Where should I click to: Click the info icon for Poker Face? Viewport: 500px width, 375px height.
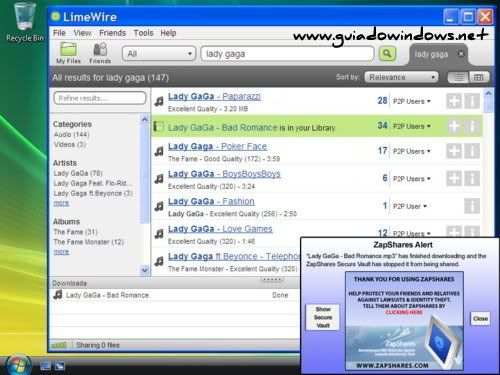(472, 151)
